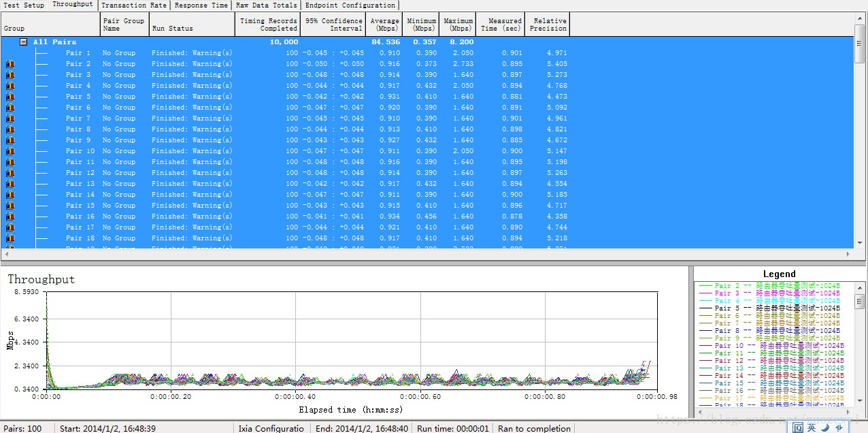Click the Relative Precision column header
The image size is (868, 433).
(x=547, y=25)
